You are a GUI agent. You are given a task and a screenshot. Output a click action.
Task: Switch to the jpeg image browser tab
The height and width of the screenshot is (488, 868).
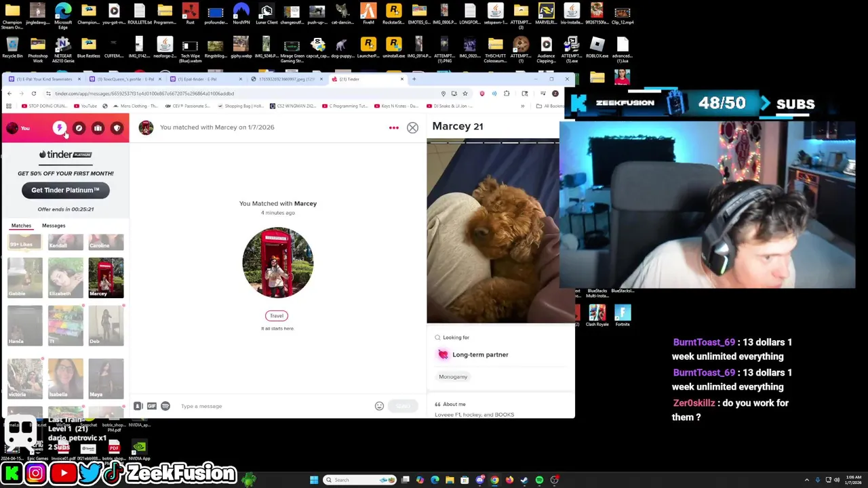click(286, 79)
